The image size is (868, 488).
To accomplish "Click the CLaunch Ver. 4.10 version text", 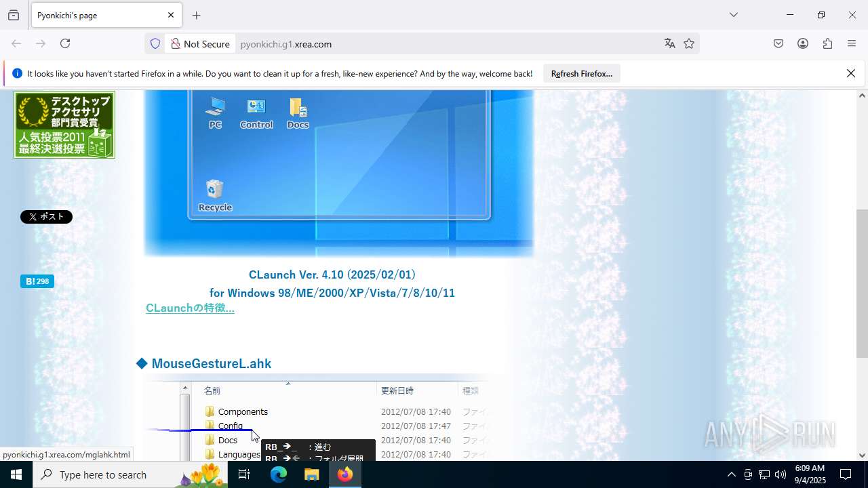I will (x=332, y=274).
